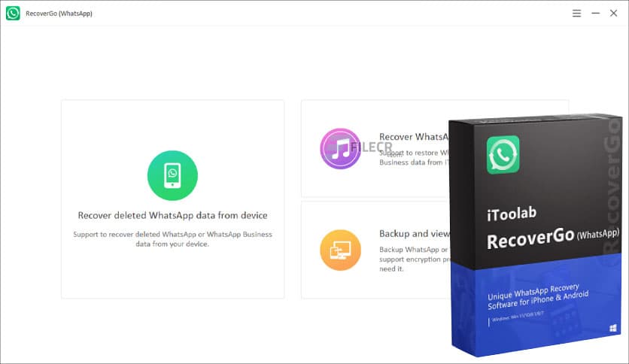
Task: Choose the Backup and view option heading
Action: coord(414,234)
